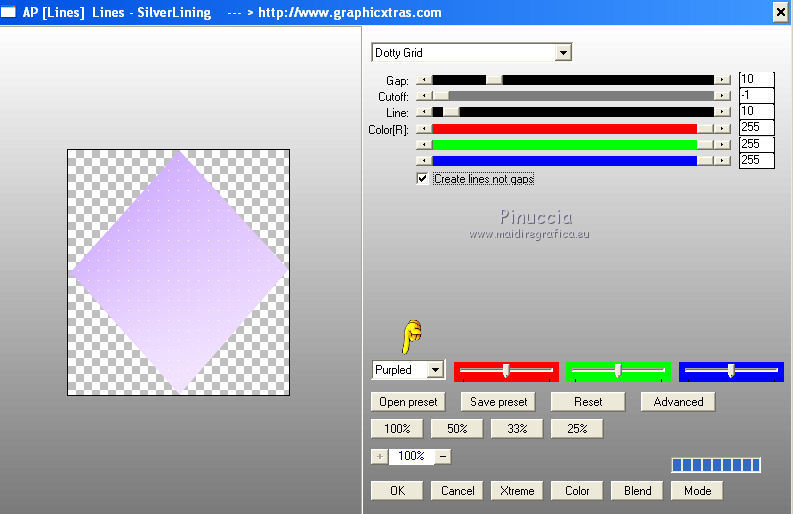Click left arrow of blue color slider

coord(424,160)
